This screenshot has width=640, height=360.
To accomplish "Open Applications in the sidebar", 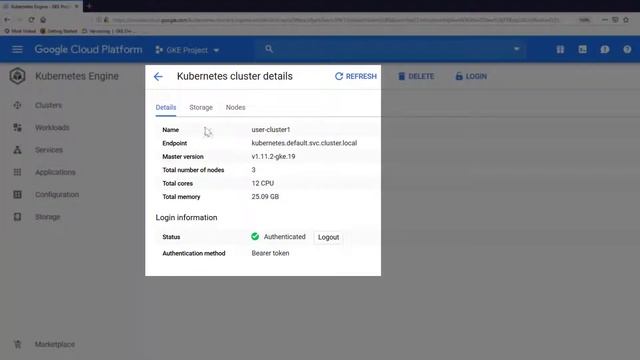I will coord(55,172).
